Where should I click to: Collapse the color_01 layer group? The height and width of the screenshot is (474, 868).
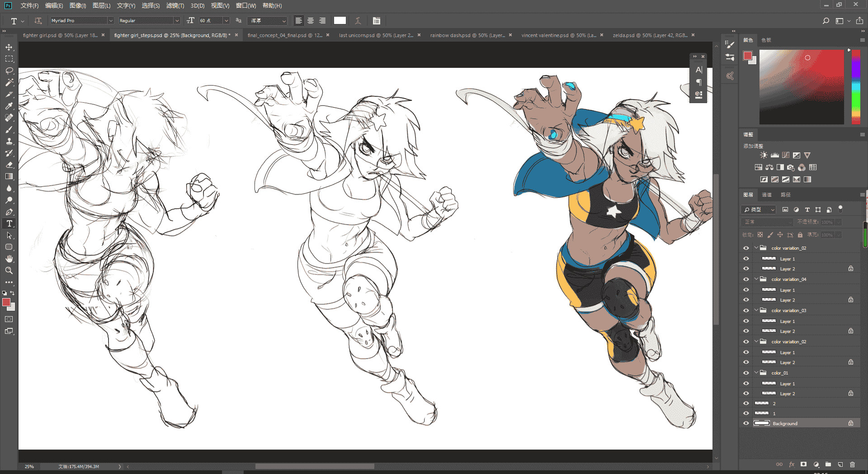click(x=756, y=373)
